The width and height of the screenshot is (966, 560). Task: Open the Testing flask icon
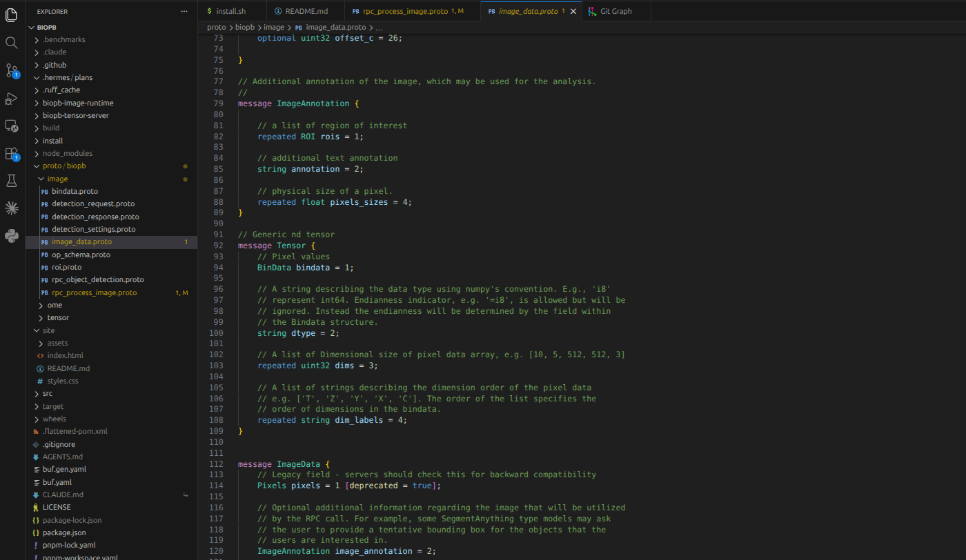(x=12, y=181)
